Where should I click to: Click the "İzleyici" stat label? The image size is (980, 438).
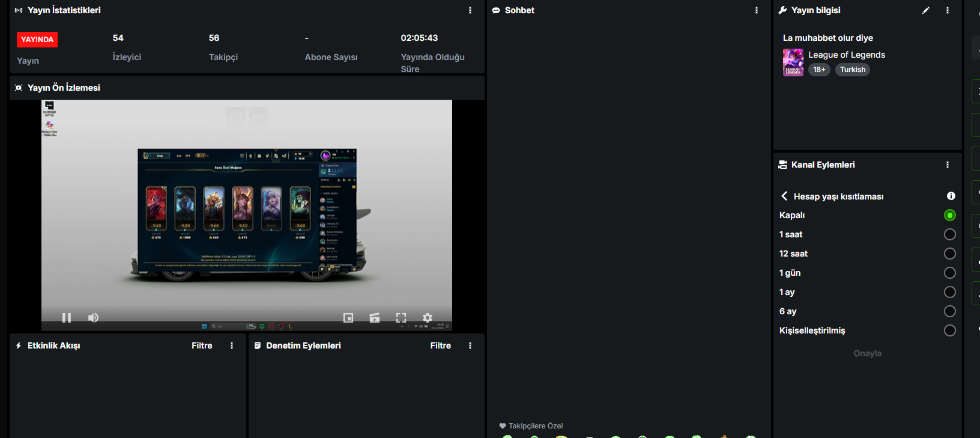point(127,57)
